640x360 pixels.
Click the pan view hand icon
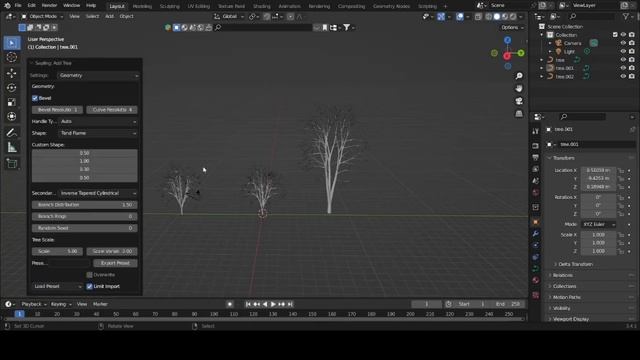[519, 89]
